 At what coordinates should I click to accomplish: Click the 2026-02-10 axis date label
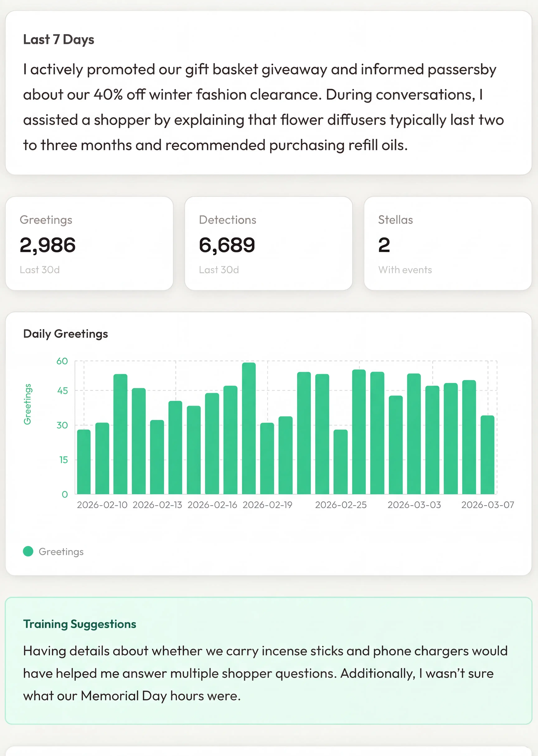pos(102,505)
